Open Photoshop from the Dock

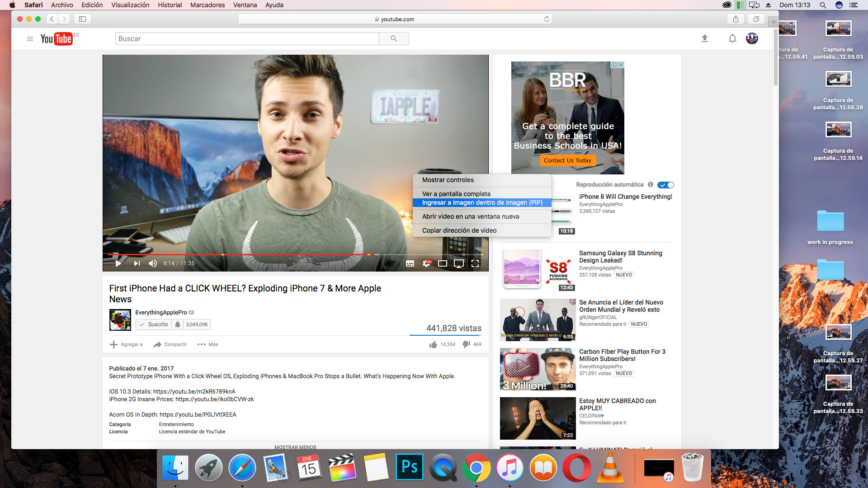pyautogui.click(x=410, y=467)
